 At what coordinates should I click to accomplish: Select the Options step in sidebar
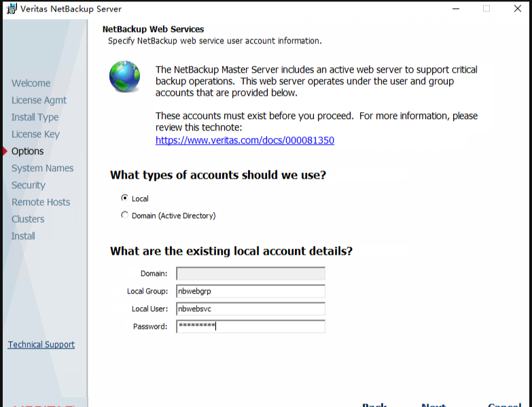27,151
